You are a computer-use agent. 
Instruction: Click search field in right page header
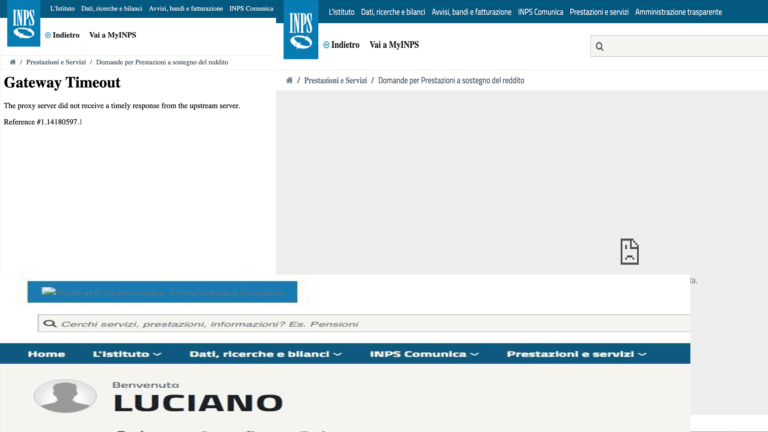pyautogui.click(x=679, y=46)
